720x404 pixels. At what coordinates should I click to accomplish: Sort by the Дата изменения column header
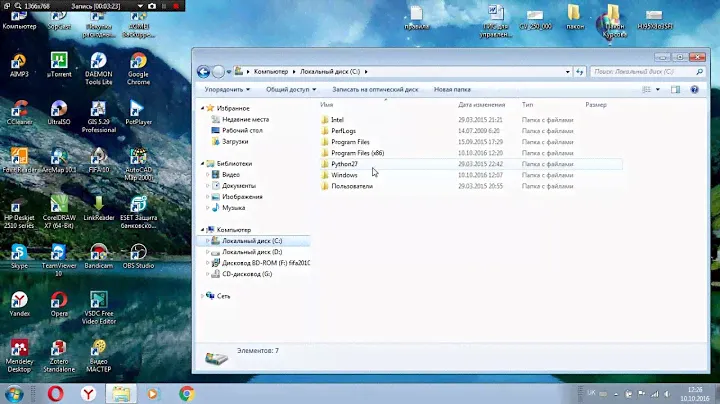tap(480, 104)
